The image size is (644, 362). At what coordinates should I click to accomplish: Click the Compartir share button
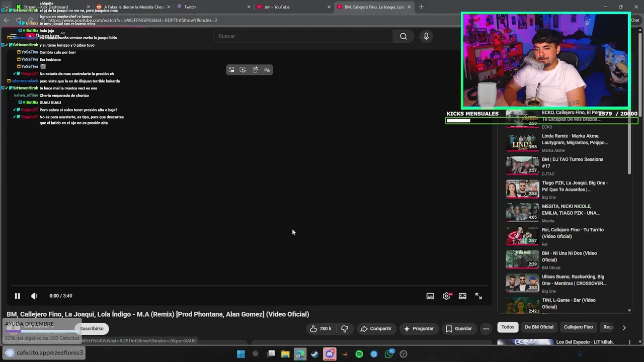(376, 329)
